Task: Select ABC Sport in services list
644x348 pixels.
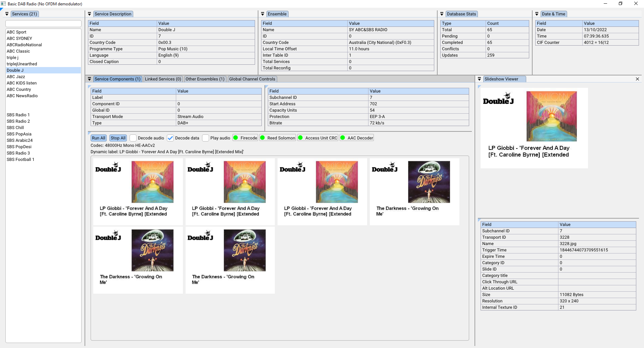Action: [43, 32]
